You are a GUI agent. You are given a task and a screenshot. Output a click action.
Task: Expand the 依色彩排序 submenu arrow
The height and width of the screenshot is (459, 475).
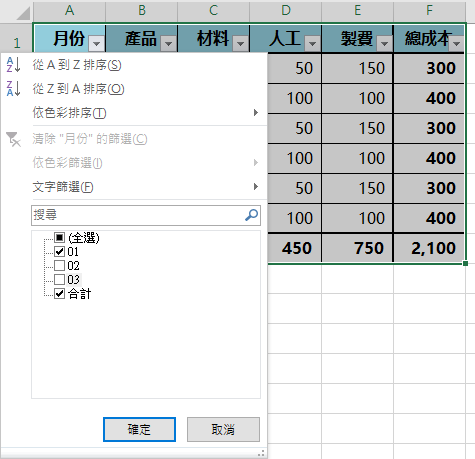[x=256, y=112]
